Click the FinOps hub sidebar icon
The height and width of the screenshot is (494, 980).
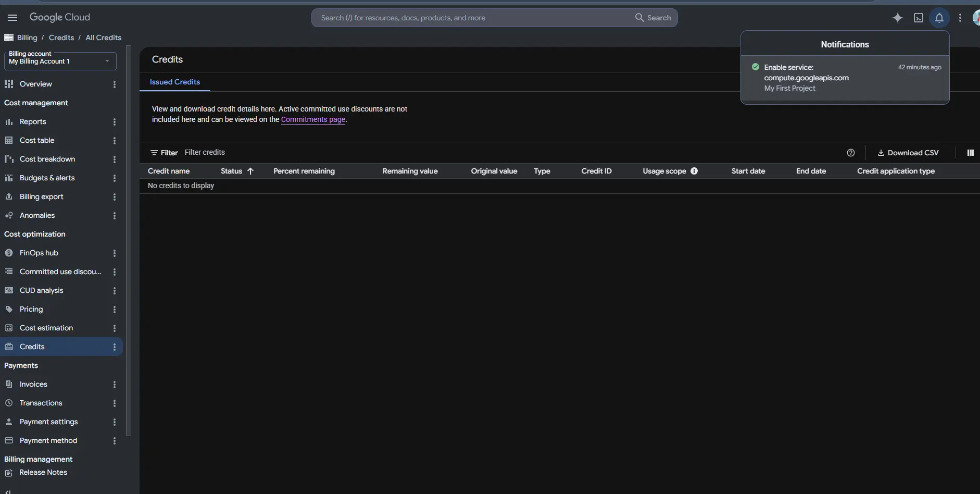tap(9, 253)
